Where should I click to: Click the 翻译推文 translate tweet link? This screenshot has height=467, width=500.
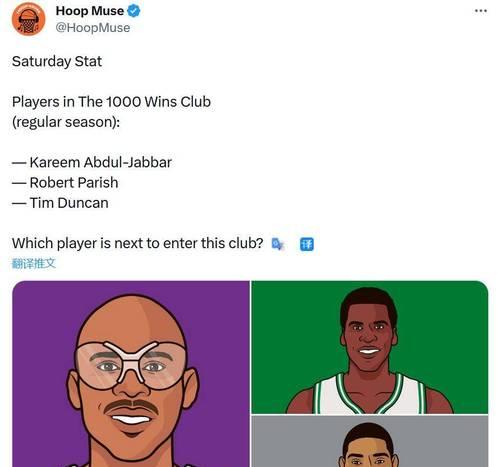[x=34, y=263]
